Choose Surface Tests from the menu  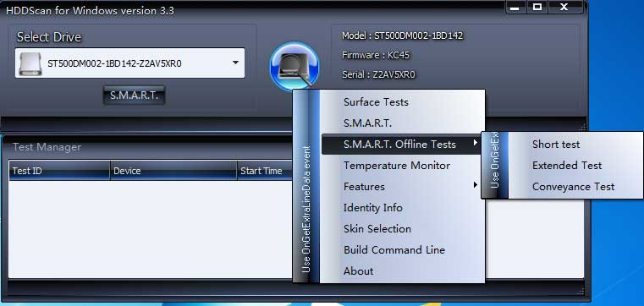402,101
